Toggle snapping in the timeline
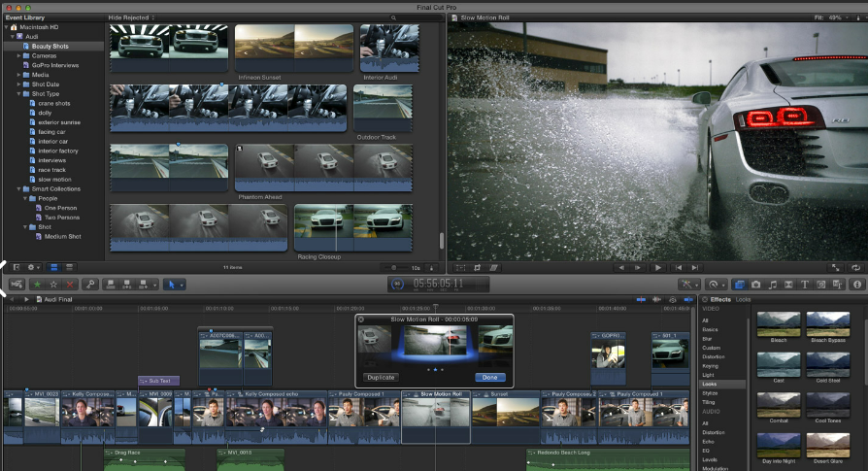Image resolution: width=868 pixels, height=471 pixels. pyautogui.click(x=688, y=299)
